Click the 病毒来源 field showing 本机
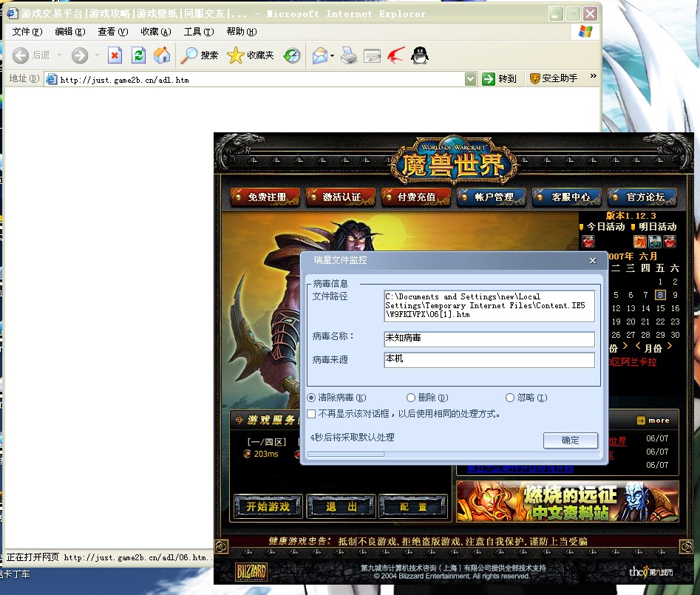This screenshot has height=595, width=700. (x=489, y=360)
